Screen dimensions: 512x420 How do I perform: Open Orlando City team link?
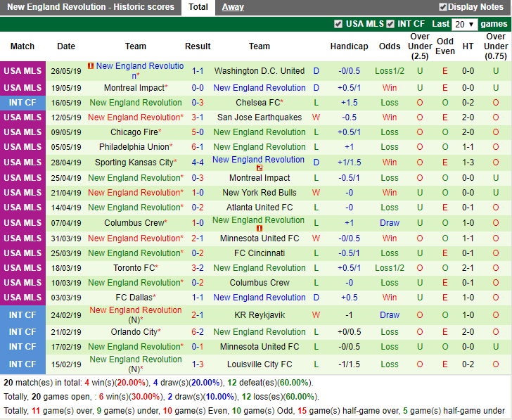[x=134, y=332]
